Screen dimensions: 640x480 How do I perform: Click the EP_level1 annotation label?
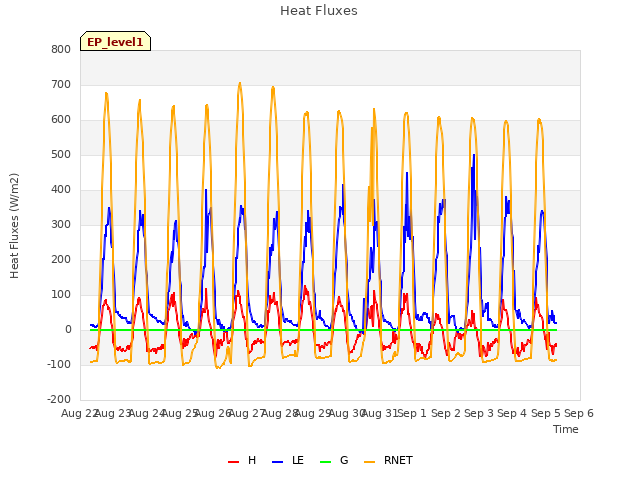[116, 41]
